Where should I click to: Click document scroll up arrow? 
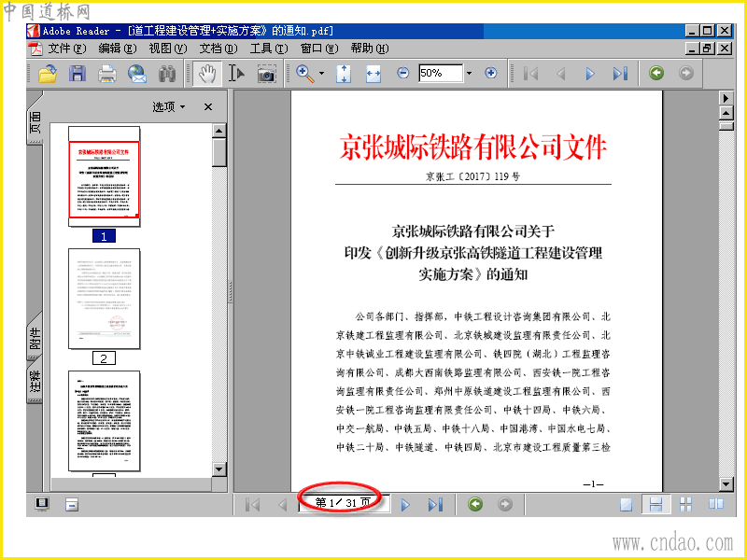point(726,113)
